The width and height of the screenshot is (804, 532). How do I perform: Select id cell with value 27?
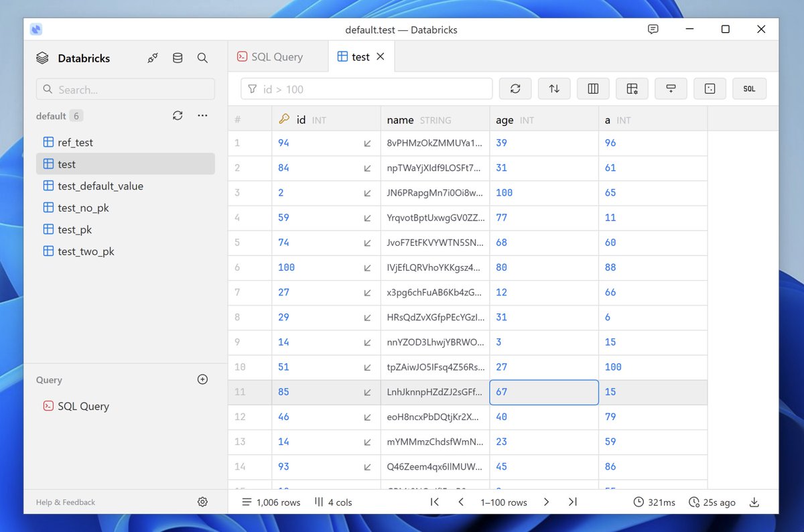pos(326,292)
